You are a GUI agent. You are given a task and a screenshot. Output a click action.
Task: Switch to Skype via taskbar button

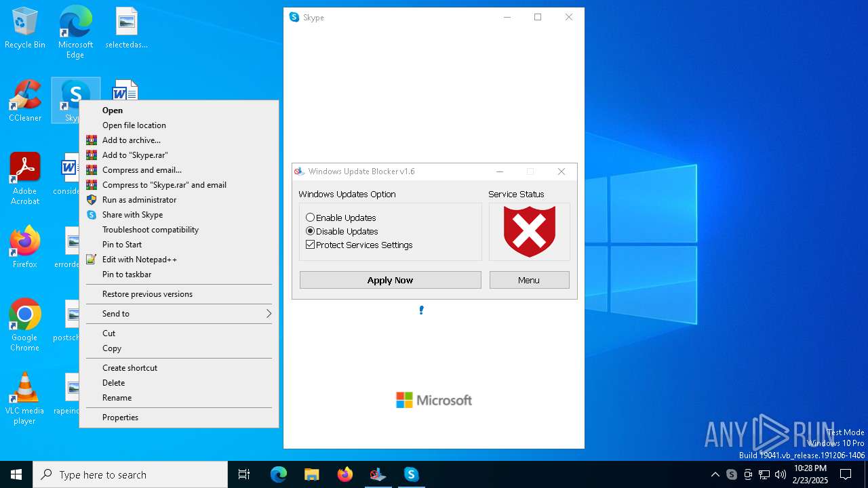pos(411,474)
